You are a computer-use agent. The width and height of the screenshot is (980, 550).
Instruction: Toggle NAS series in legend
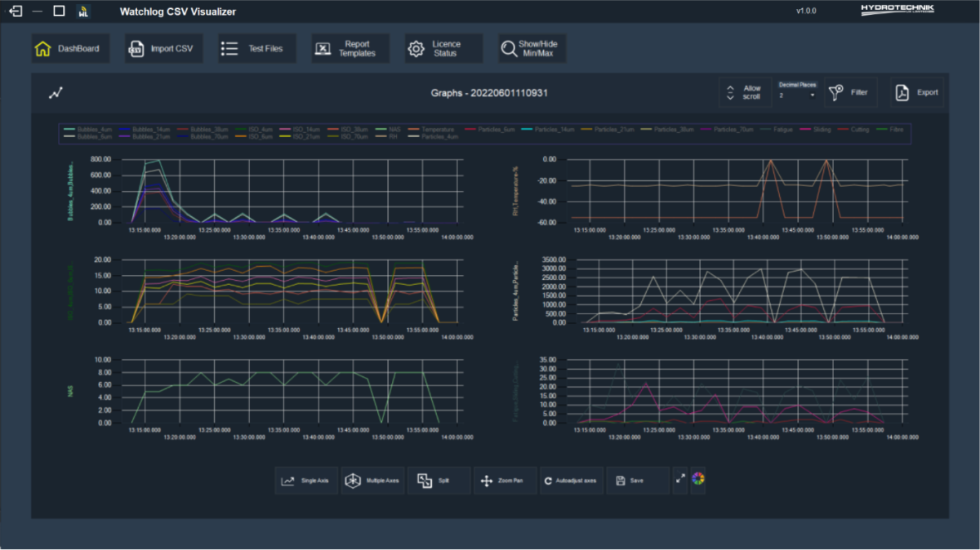[386, 129]
